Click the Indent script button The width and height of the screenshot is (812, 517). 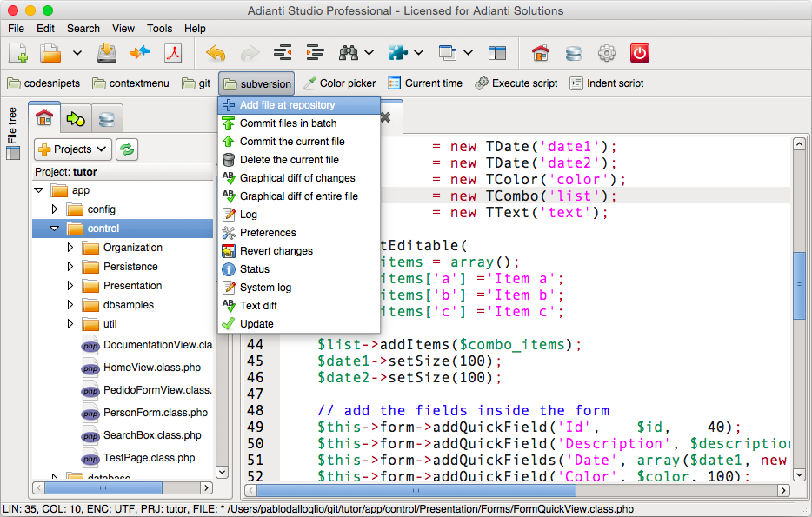[607, 83]
